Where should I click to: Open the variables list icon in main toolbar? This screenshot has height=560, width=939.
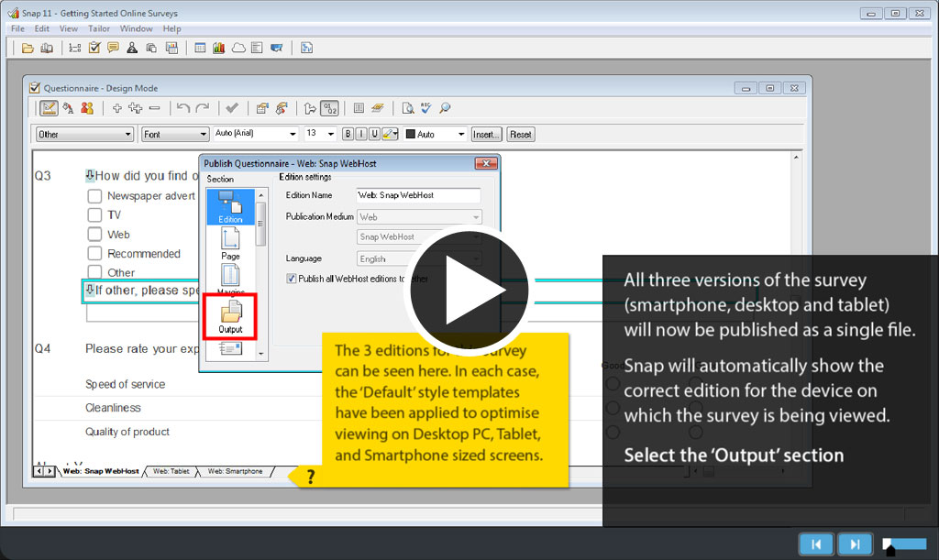tap(75, 48)
